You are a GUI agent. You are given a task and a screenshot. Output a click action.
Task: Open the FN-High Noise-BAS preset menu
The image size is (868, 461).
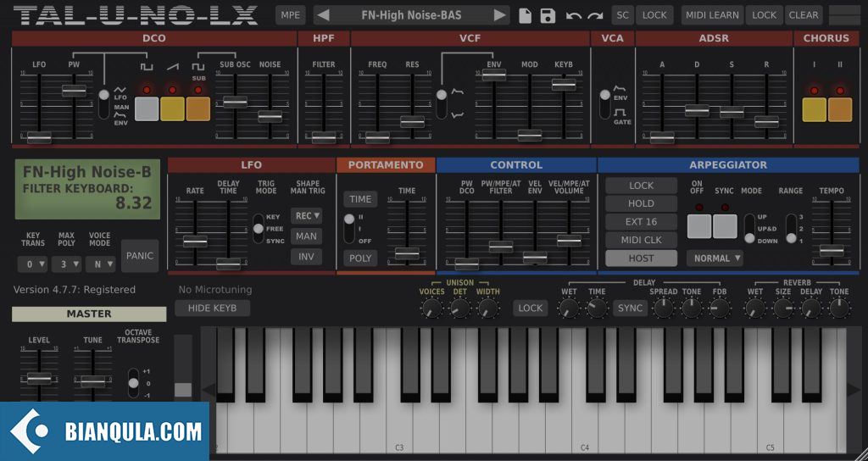click(411, 15)
